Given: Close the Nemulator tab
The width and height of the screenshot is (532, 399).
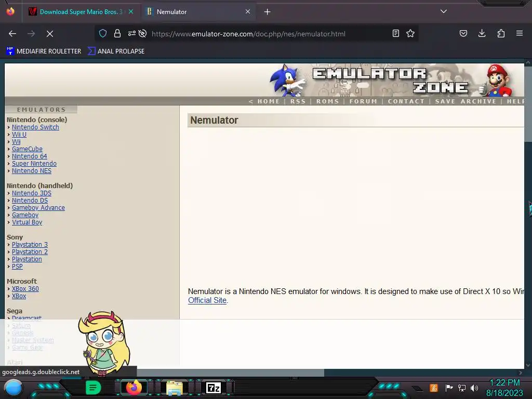Looking at the screenshot, I should point(248,11).
